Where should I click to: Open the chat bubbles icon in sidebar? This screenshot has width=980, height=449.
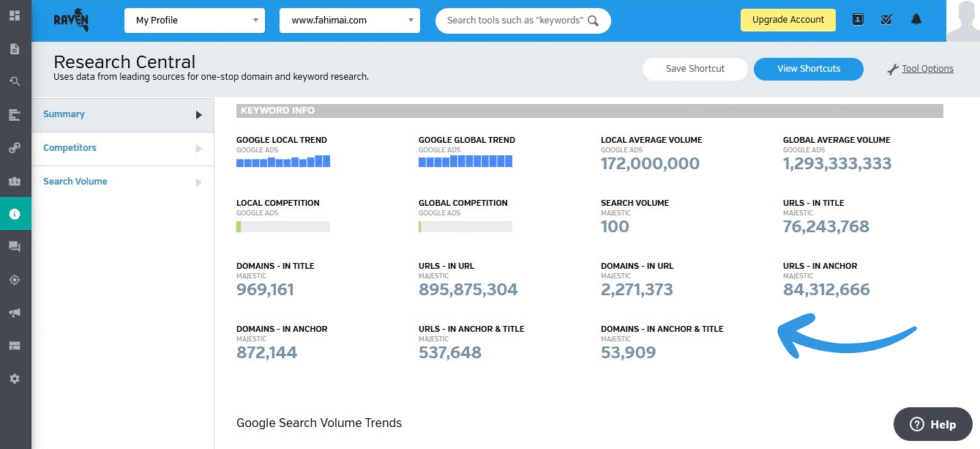click(14, 247)
